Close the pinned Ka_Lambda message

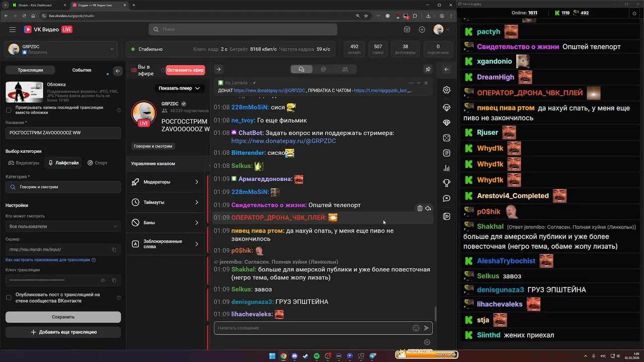click(x=426, y=83)
